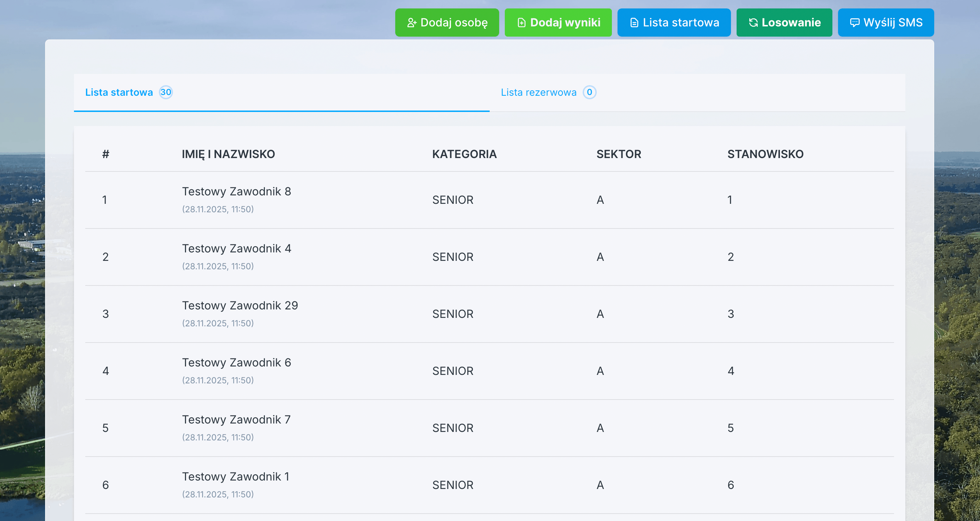Switch to the Lista rezerwowa tab
The image size is (980, 521).
click(x=538, y=92)
